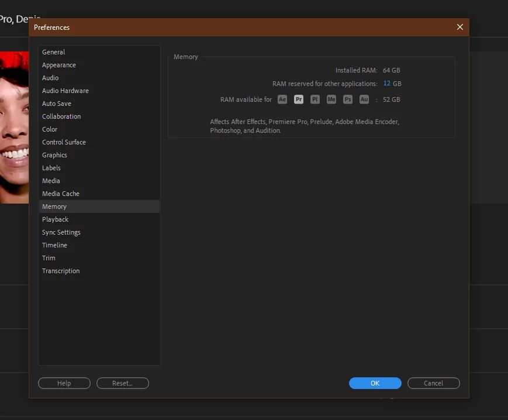Select Sync Settings category
This screenshot has width=508, height=420.
pos(99,232)
